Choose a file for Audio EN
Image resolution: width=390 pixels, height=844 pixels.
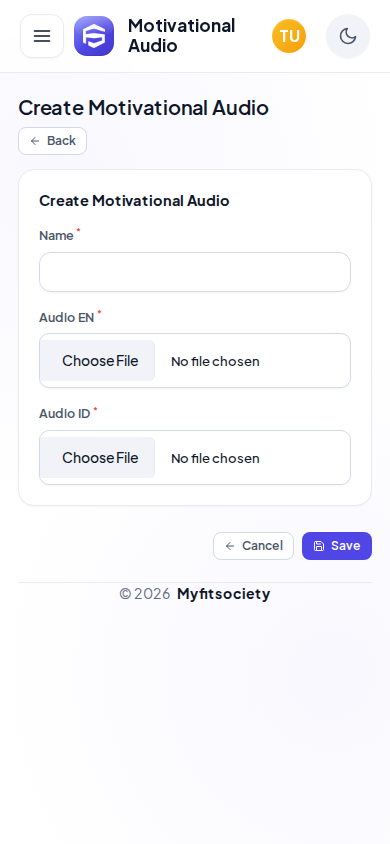(100, 361)
